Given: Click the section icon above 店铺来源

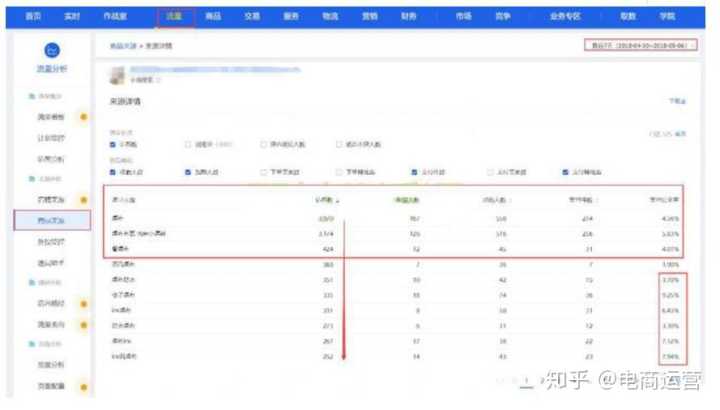Looking at the screenshot, I should 32,179.
